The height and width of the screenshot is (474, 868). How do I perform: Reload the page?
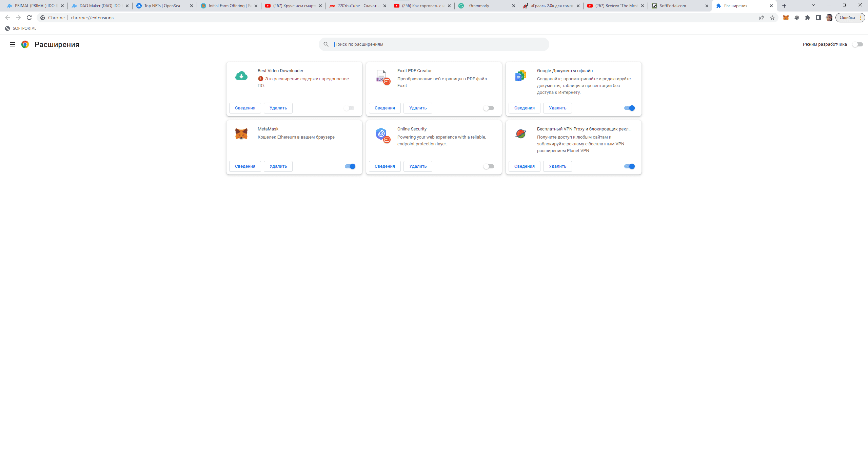point(29,18)
